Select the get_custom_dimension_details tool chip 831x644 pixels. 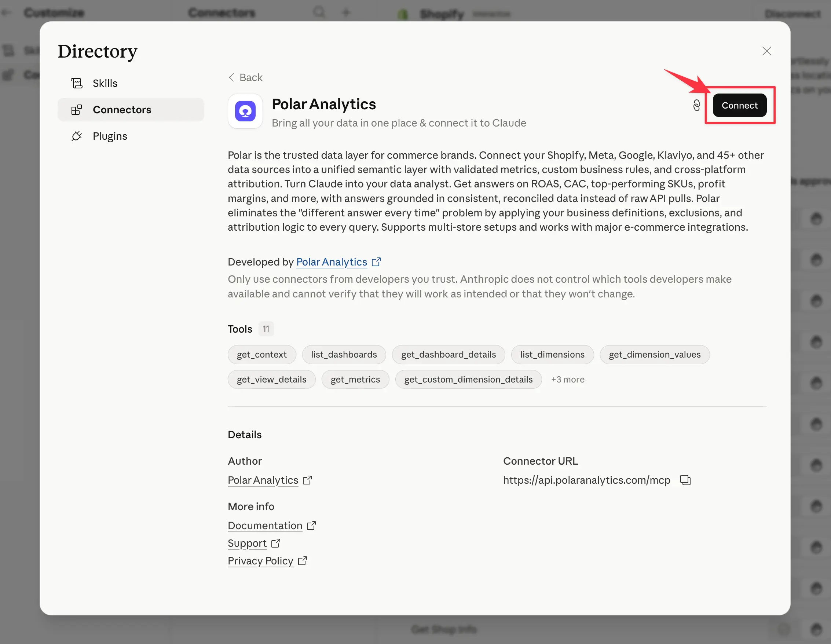click(468, 380)
